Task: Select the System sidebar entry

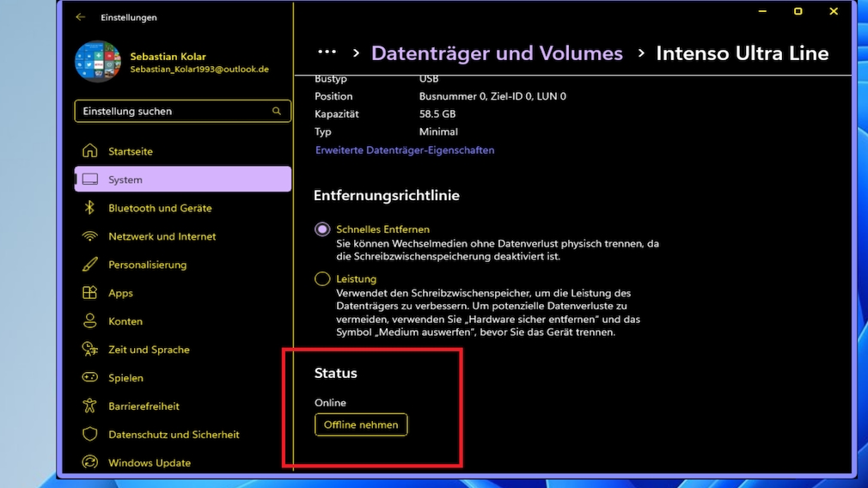Action: pos(183,180)
